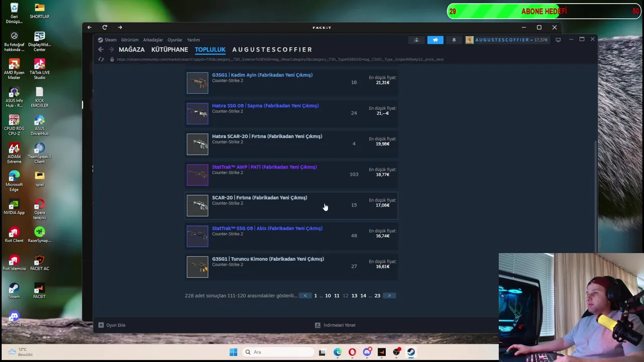Open the Steam friends icon button

pyautogui.click(x=416, y=40)
